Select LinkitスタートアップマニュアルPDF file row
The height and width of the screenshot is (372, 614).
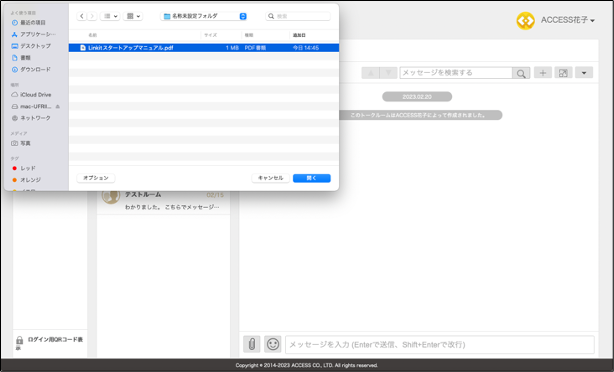pos(204,48)
